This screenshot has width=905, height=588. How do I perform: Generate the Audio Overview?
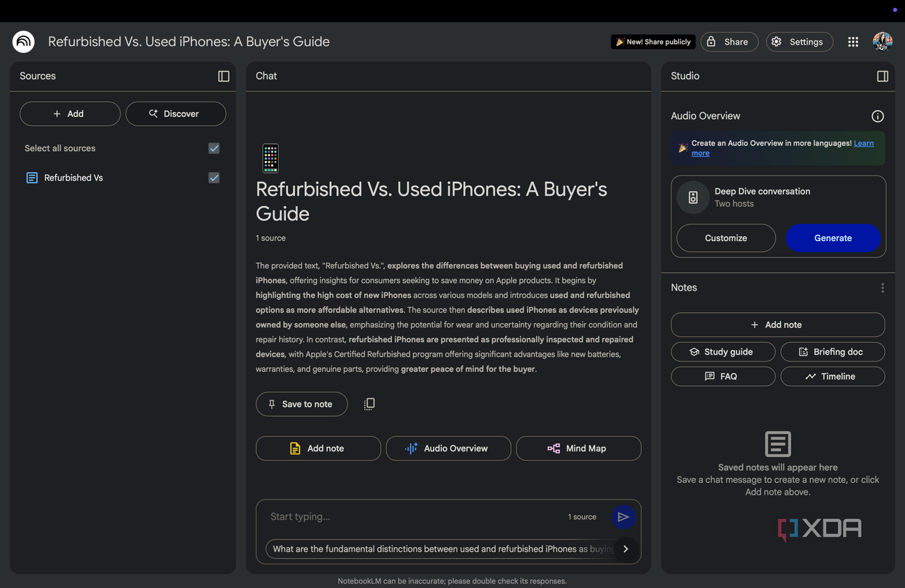coord(833,238)
